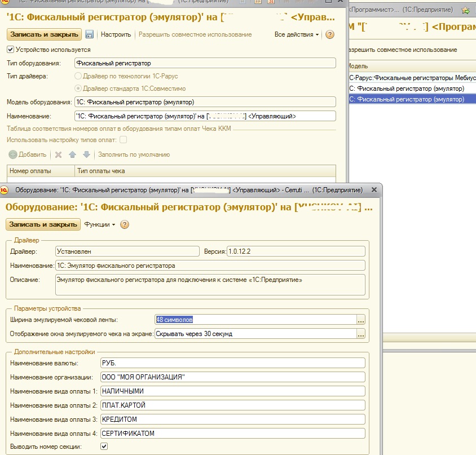Select Драйвер по технологии 1С-Рарус radio button

tap(78, 76)
